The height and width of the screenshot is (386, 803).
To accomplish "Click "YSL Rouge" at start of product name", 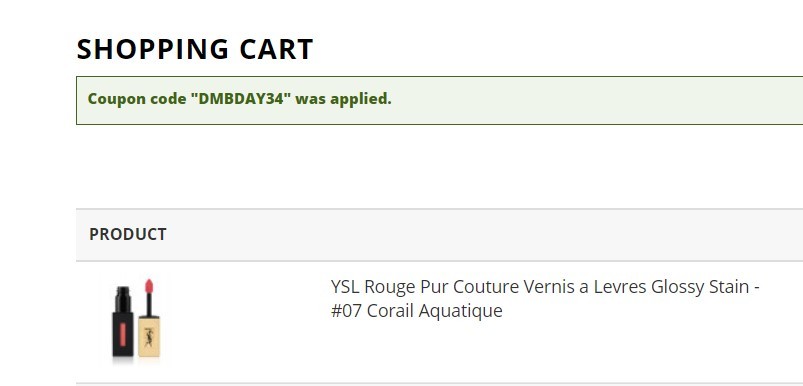I will (373, 287).
